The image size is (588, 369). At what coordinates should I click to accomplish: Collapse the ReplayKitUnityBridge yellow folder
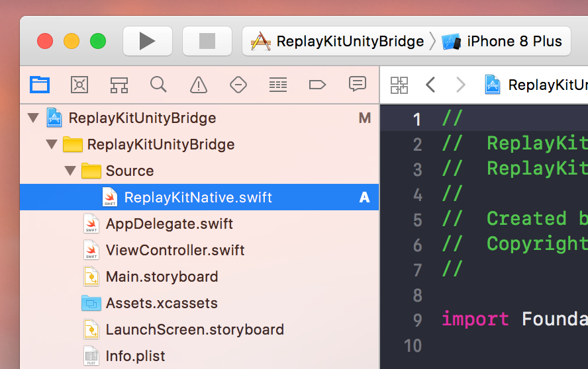point(52,144)
